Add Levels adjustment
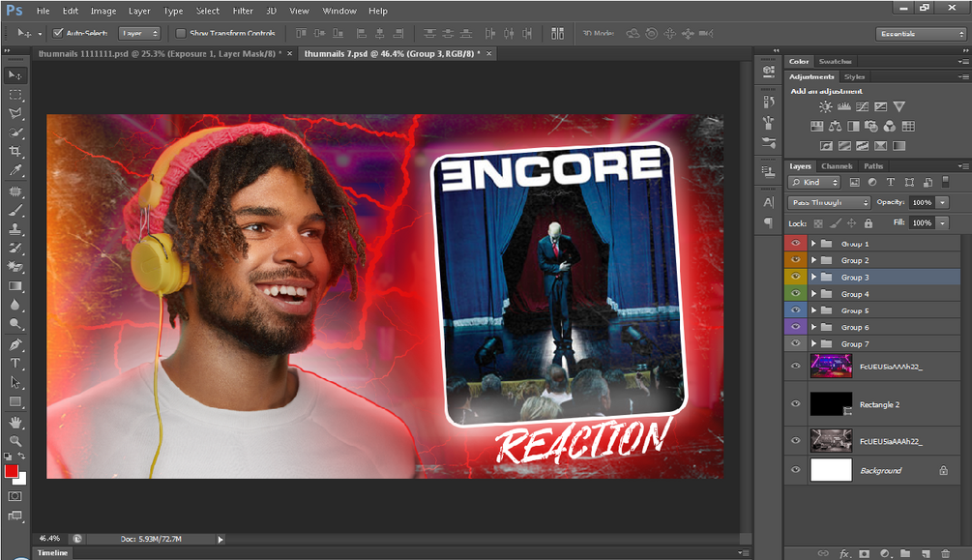The width and height of the screenshot is (972, 560). click(843, 106)
